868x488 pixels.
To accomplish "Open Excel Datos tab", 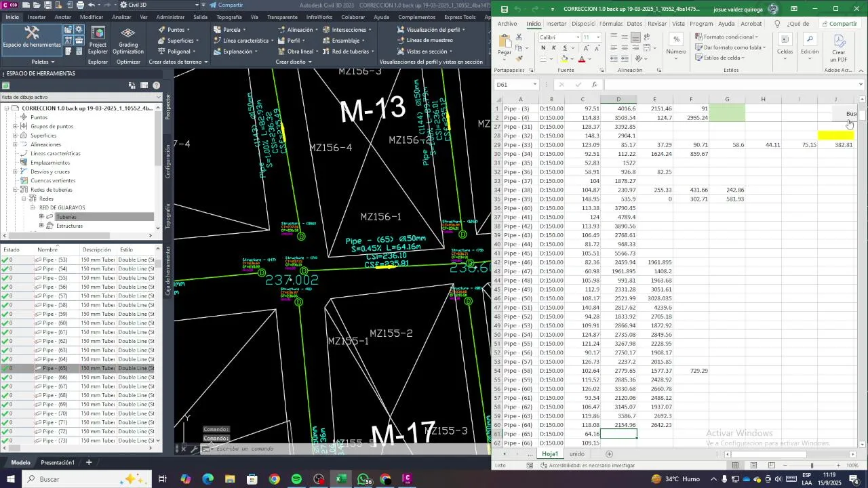I will pos(635,24).
